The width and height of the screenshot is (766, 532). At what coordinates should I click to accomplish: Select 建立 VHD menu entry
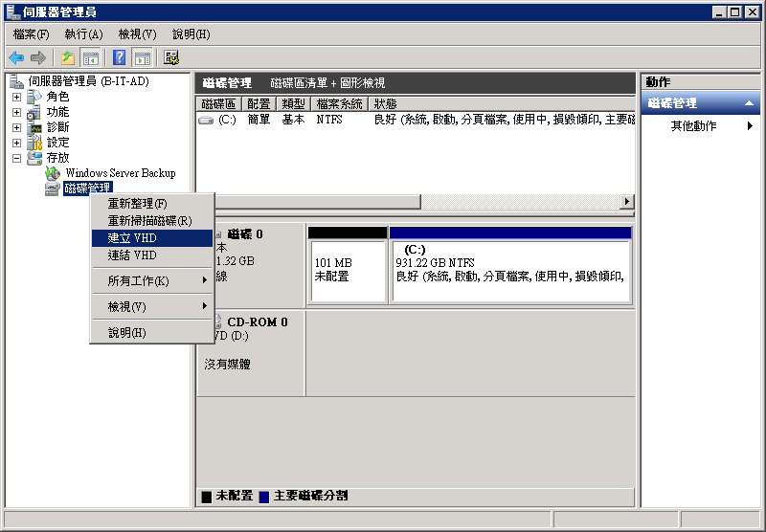click(152, 237)
